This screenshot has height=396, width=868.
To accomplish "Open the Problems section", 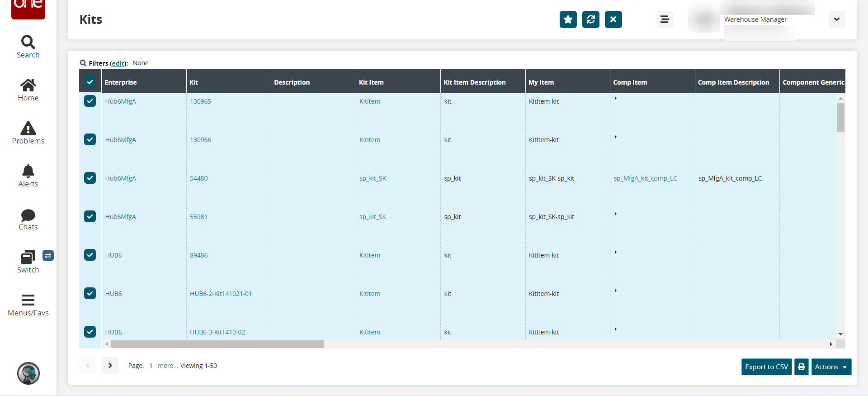I will [28, 133].
